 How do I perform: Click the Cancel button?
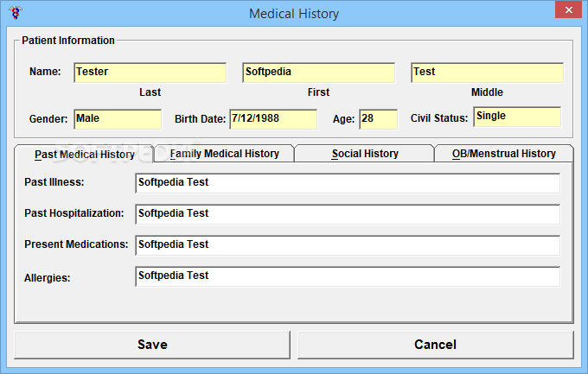(435, 345)
